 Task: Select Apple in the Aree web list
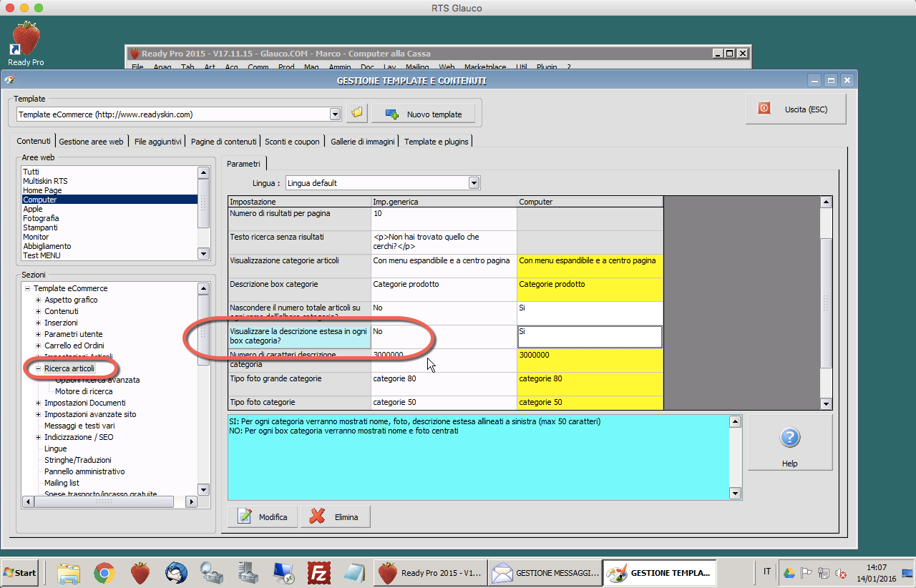[x=109, y=209]
